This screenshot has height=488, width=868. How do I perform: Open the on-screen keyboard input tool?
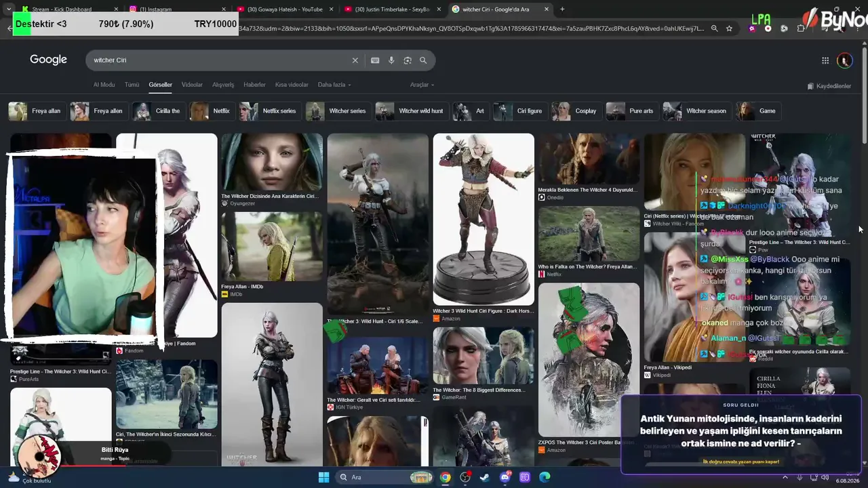pyautogui.click(x=375, y=60)
